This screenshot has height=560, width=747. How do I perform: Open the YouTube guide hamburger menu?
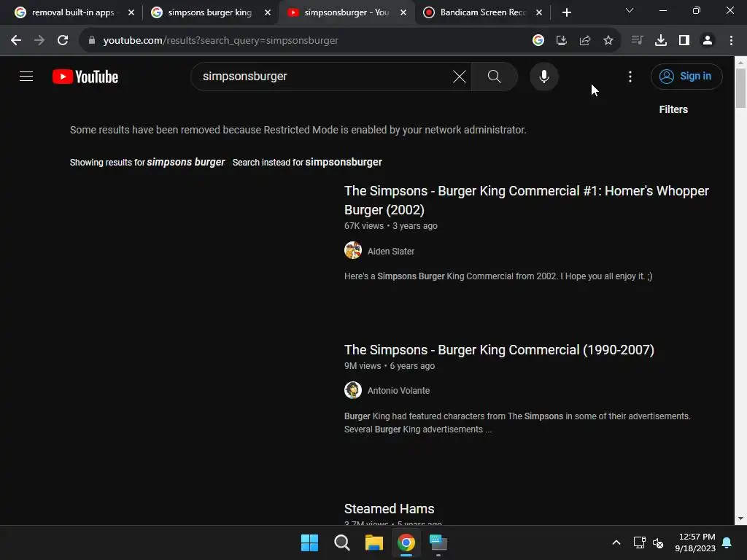tap(26, 76)
